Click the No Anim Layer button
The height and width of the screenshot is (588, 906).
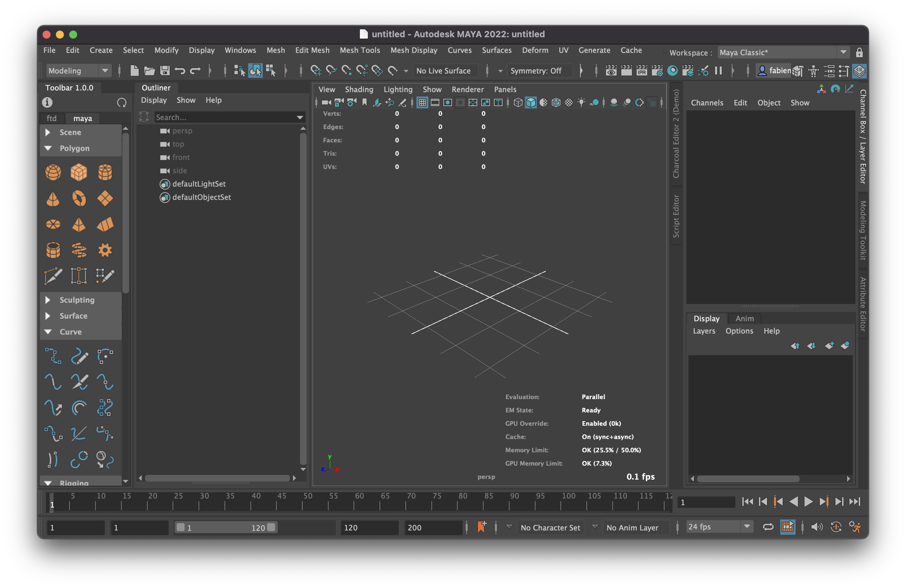point(636,527)
